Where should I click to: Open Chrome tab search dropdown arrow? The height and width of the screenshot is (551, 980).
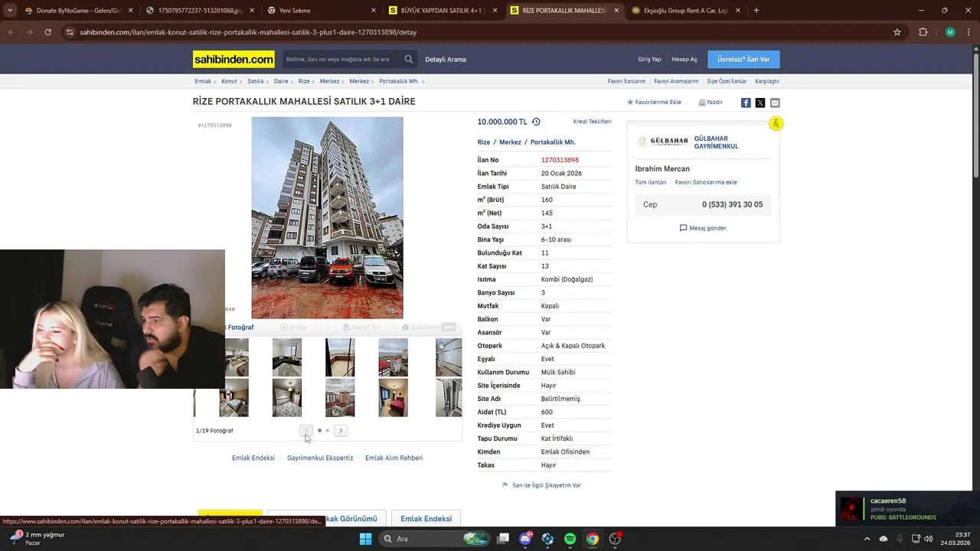point(11,10)
